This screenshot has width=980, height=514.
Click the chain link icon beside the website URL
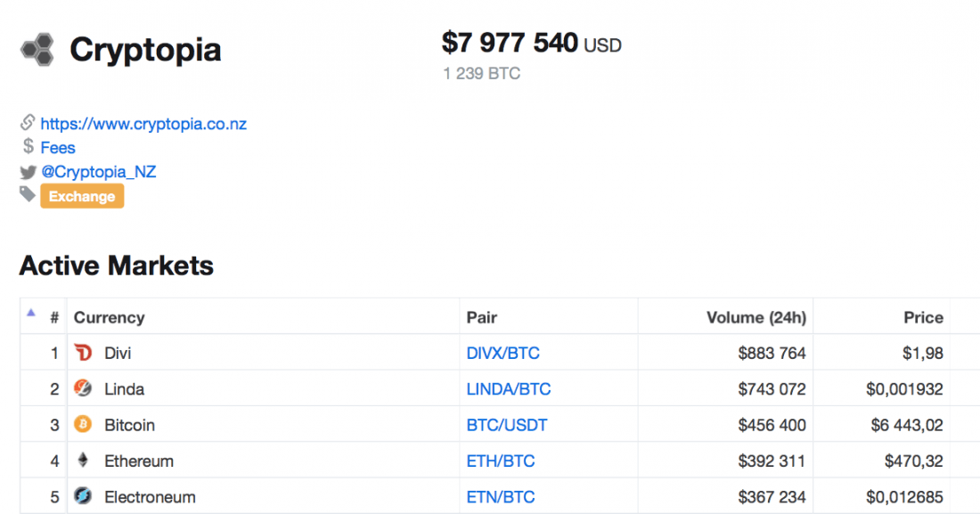[28, 123]
